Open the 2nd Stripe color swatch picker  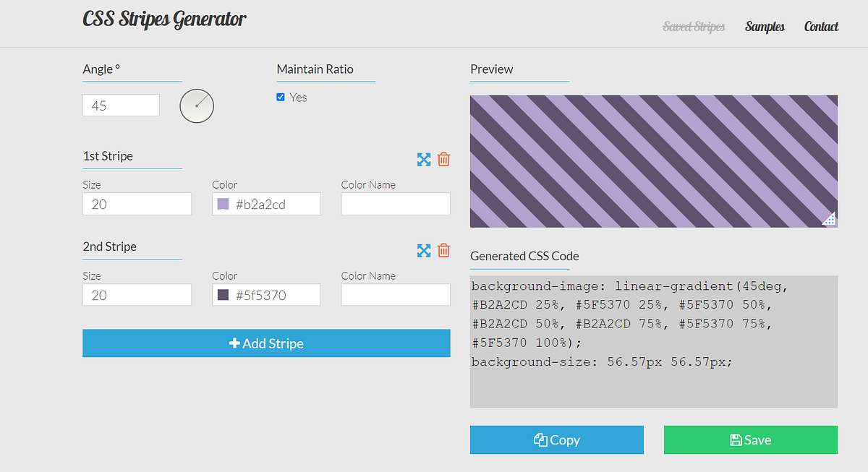coord(224,295)
